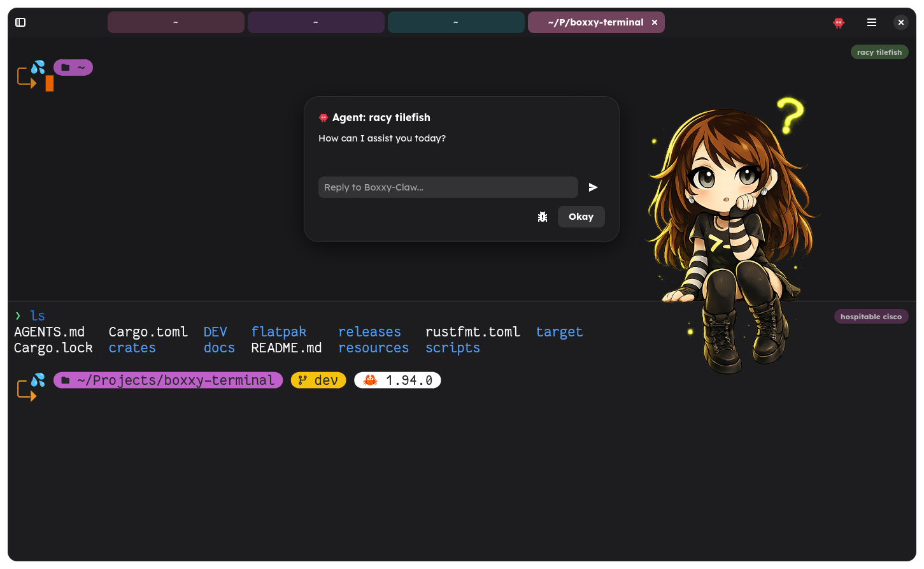Open the hamburger menu
Viewport: 924px width, 569px height.
(872, 22)
